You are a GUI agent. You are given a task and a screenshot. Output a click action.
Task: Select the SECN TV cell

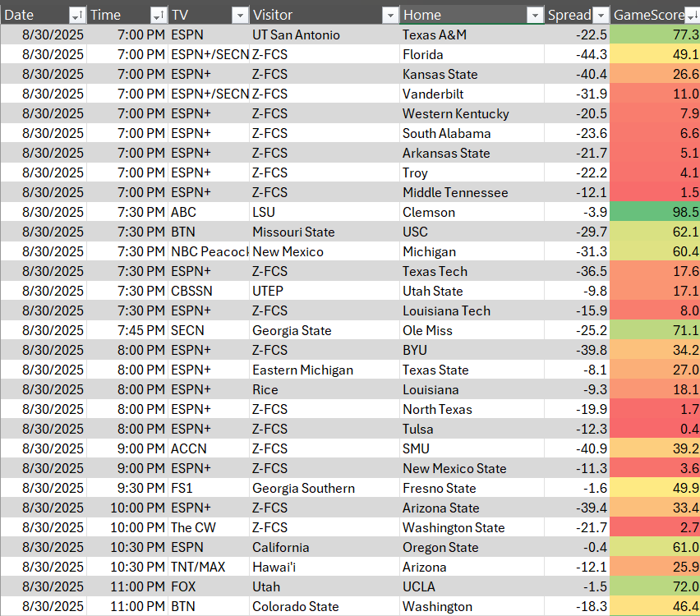pyautogui.click(x=209, y=330)
